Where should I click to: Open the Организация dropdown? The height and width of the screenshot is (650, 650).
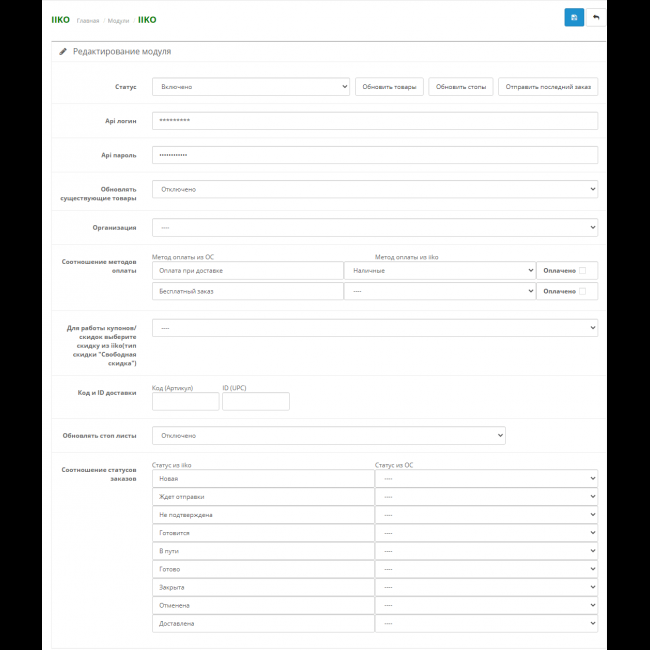click(x=374, y=227)
